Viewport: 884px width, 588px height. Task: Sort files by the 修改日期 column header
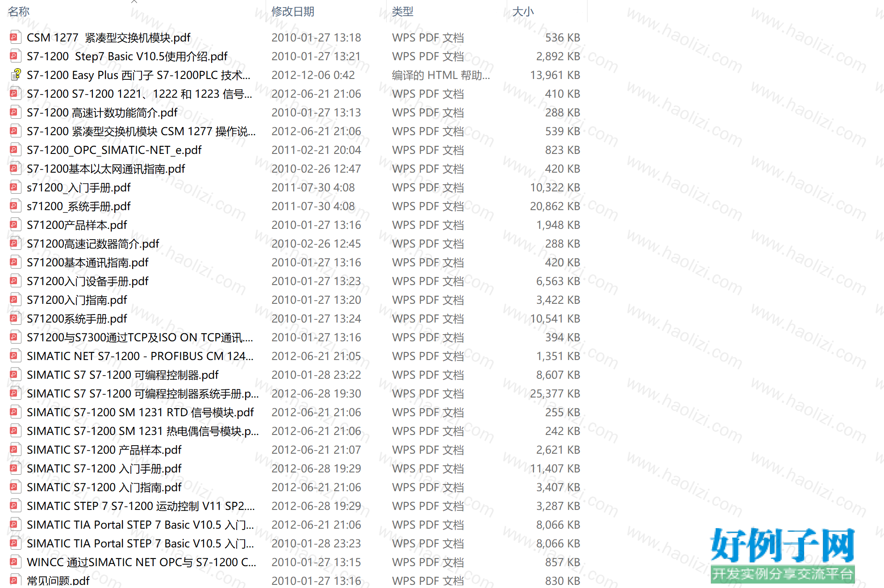[293, 11]
